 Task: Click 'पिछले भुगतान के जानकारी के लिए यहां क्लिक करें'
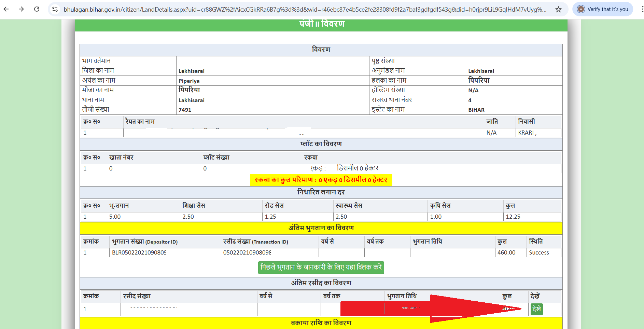(x=321, y=268)
